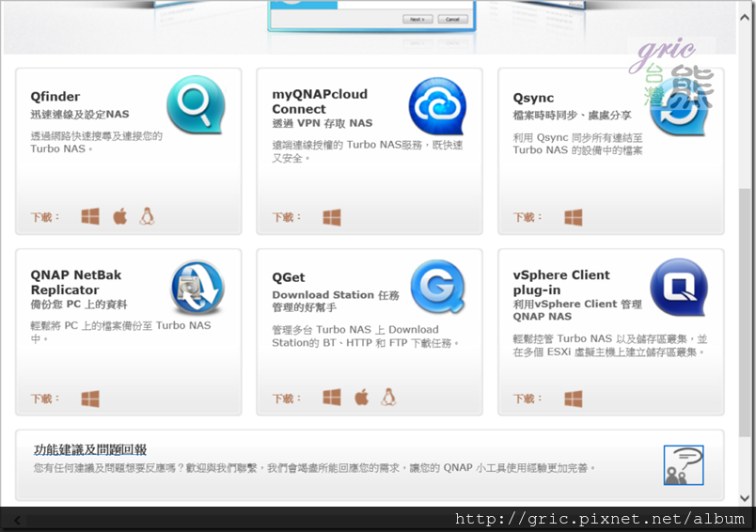Download QGet for Mac via Apple icon
Image resolution: width=756 pixels, height=532 pixels.
click(x=362, y=398)
